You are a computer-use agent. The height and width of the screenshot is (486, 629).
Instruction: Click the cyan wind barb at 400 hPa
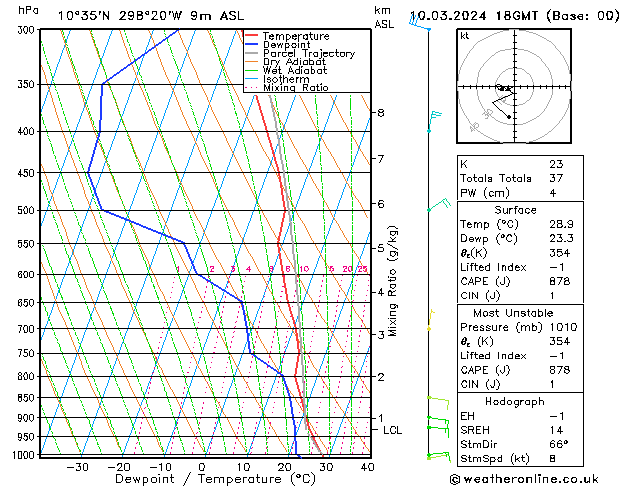[434, 121]
